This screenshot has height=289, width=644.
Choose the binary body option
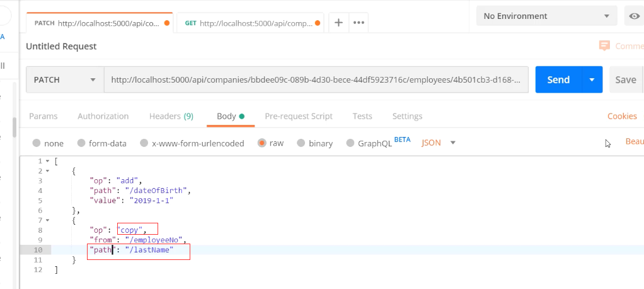301,143
